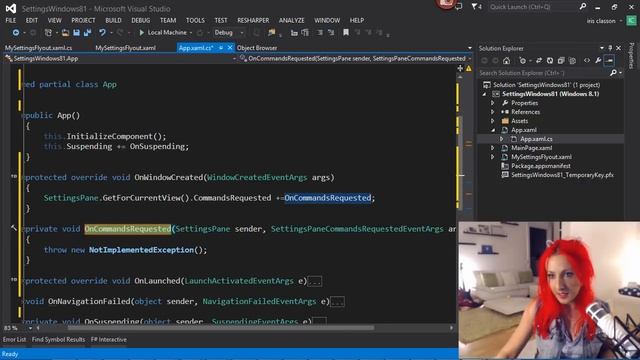This screenshot has height=360, width=640.
Task: Switch to MySettingsFlyout.xaml tab
Action: (125, 48)
